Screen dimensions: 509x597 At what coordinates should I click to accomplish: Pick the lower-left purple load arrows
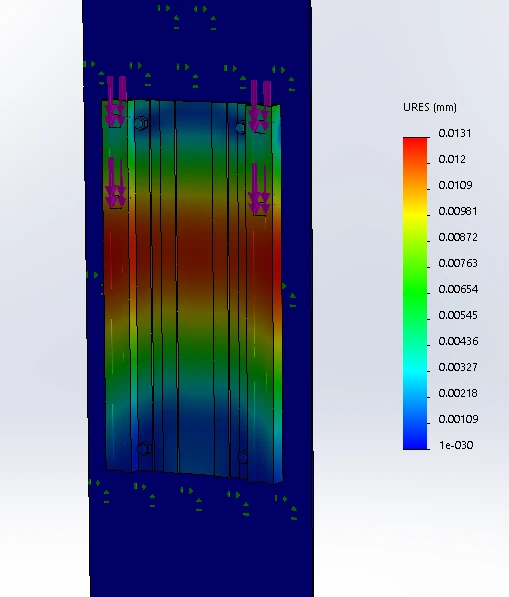point(115,182)
